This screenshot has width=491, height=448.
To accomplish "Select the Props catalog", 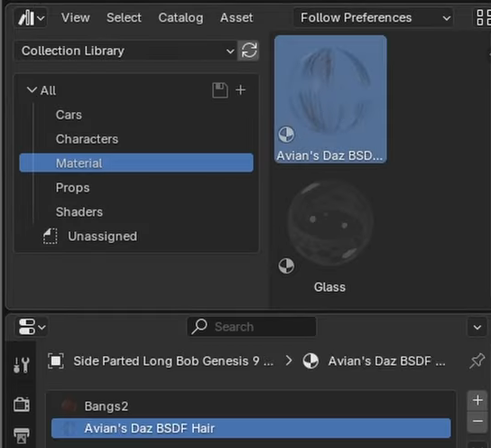I will point(136,188).
